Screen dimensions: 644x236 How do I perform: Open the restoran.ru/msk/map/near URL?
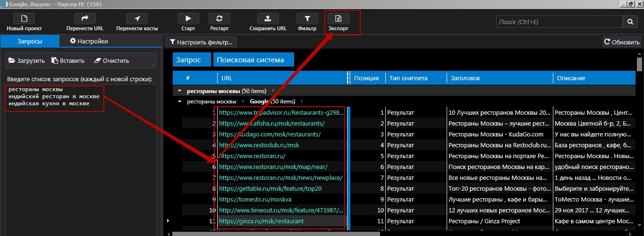pos(273,167)
